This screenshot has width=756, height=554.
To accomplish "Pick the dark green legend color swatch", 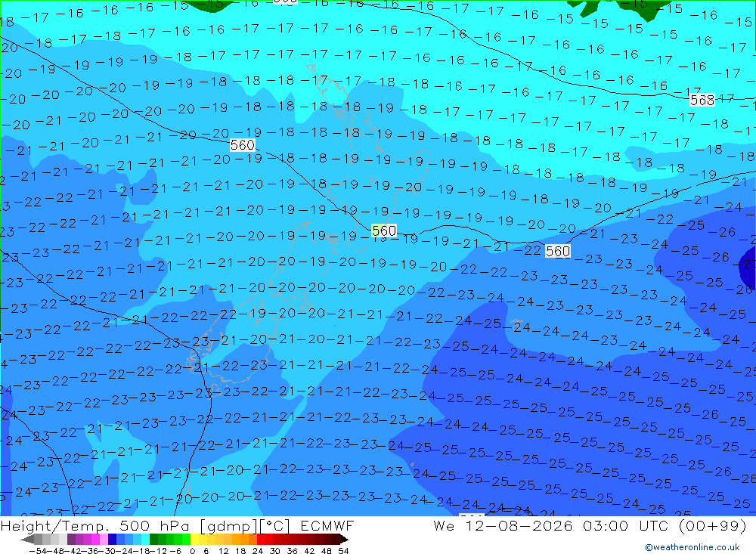I will 153,540.
